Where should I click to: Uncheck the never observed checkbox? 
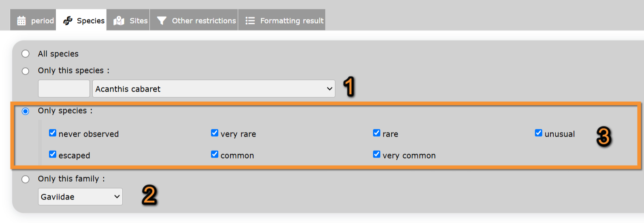(53, 133)
